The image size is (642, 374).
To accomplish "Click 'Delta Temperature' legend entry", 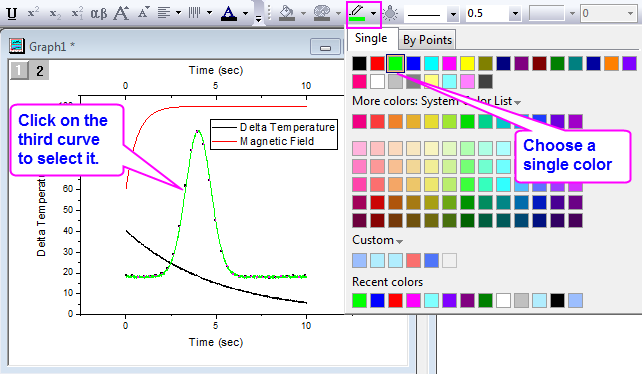I will [287, 127].
